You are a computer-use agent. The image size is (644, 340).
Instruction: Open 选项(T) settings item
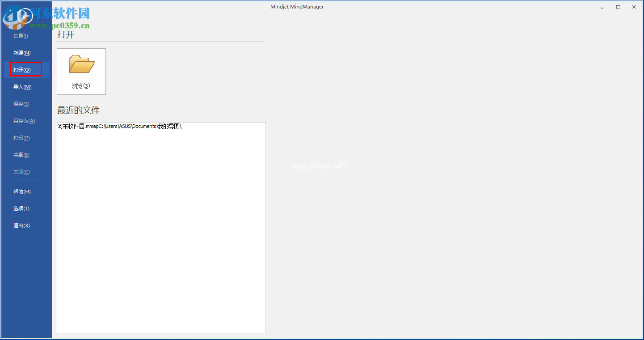[x=21, y=208]
